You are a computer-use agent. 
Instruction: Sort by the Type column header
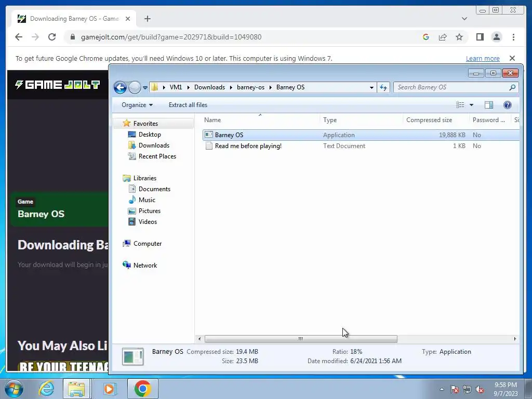tap(362, 120)
